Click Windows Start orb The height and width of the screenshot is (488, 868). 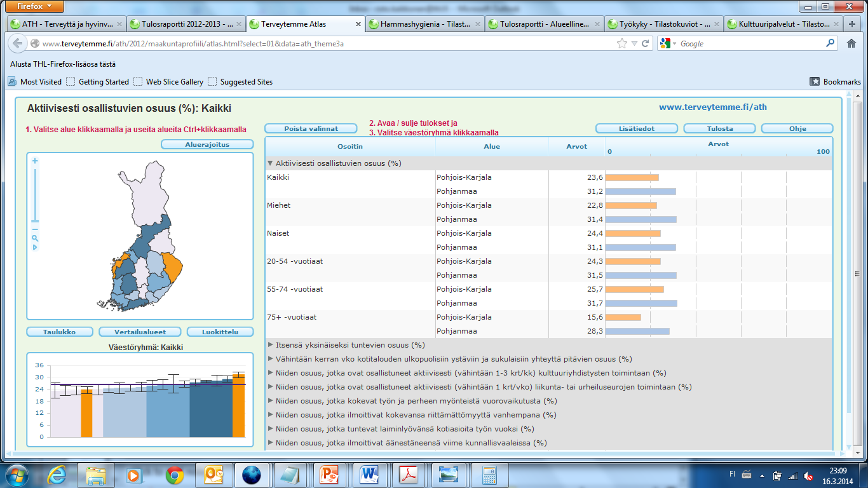coord(16,475)
